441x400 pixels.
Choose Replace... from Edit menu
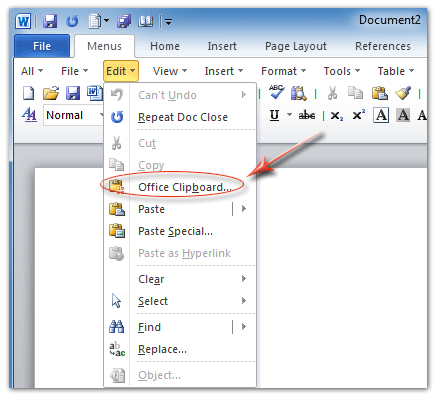coord(180,349)
